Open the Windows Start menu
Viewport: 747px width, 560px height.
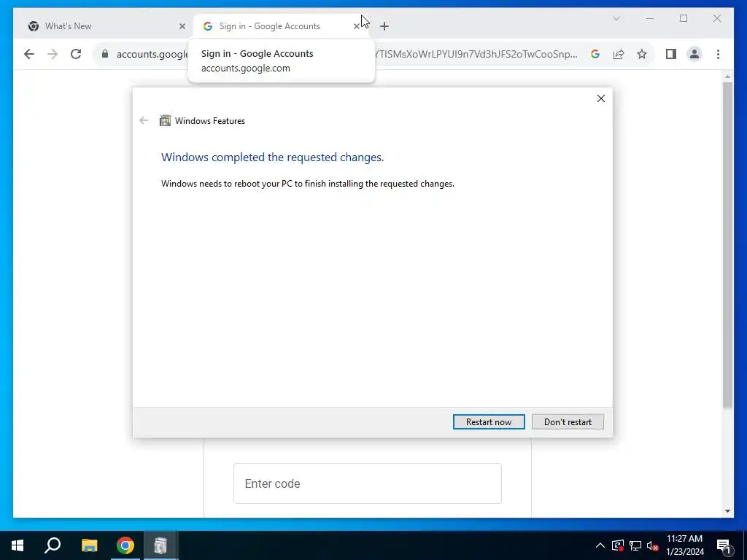[x=18, y=545]
